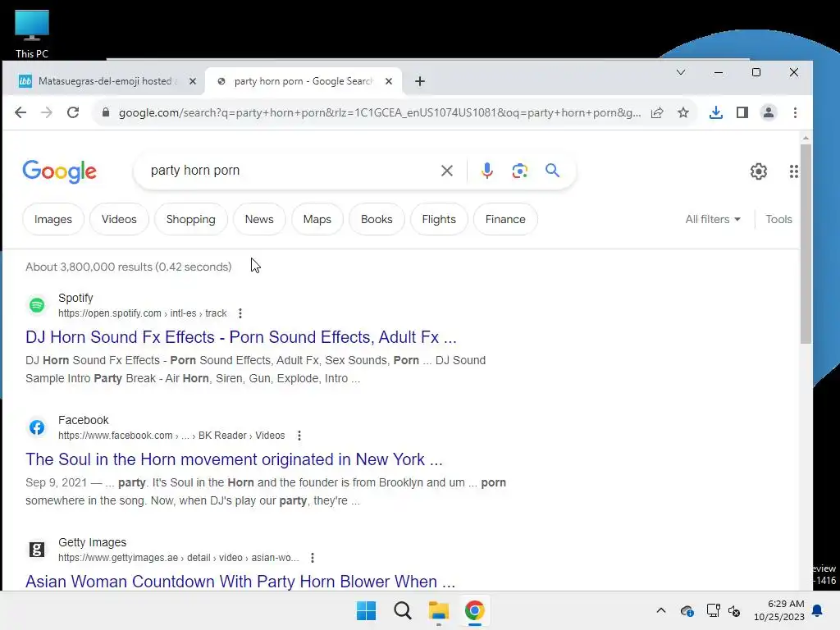Open the Chrome profile avatar

click(x=768, y=112)
